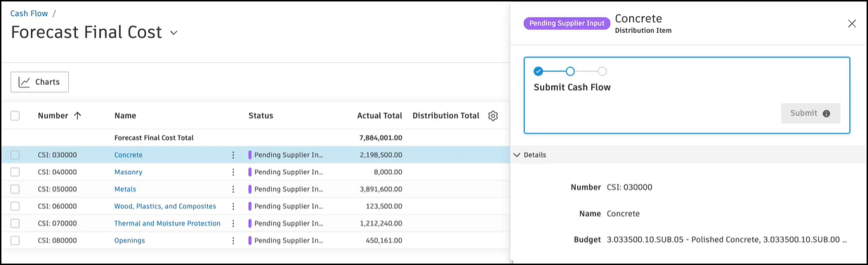Click the 7,884,001.00 total value

pos(380,138)
